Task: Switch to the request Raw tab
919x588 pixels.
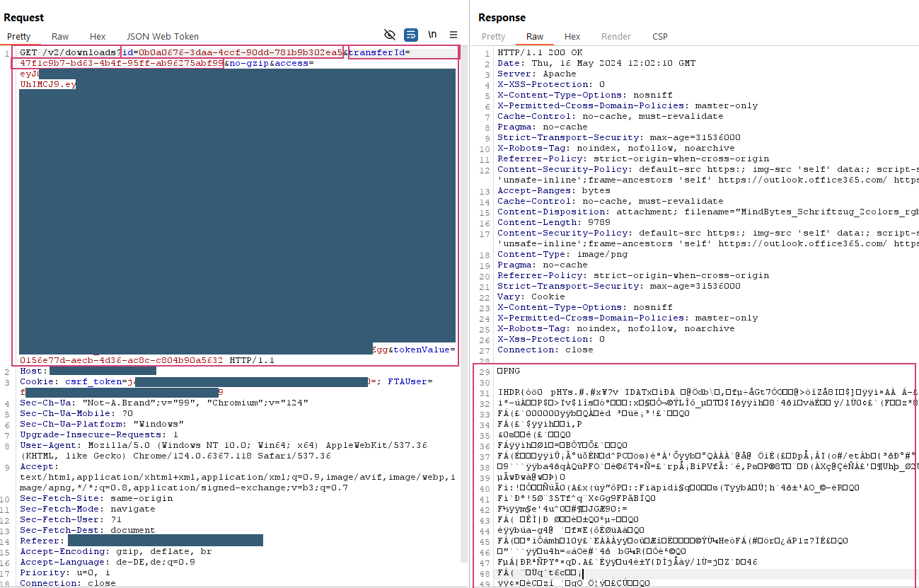Action: (60, 37)
